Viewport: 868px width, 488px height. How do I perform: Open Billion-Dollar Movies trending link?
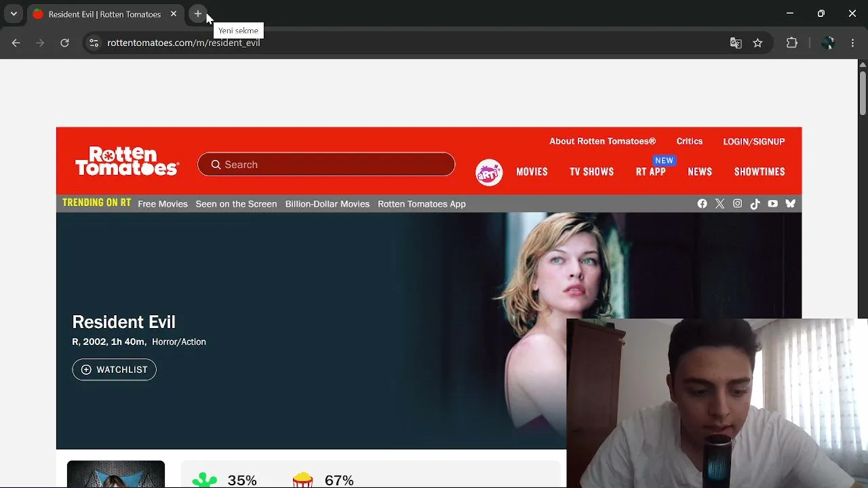pyautogui.click(x=327, y=204)
